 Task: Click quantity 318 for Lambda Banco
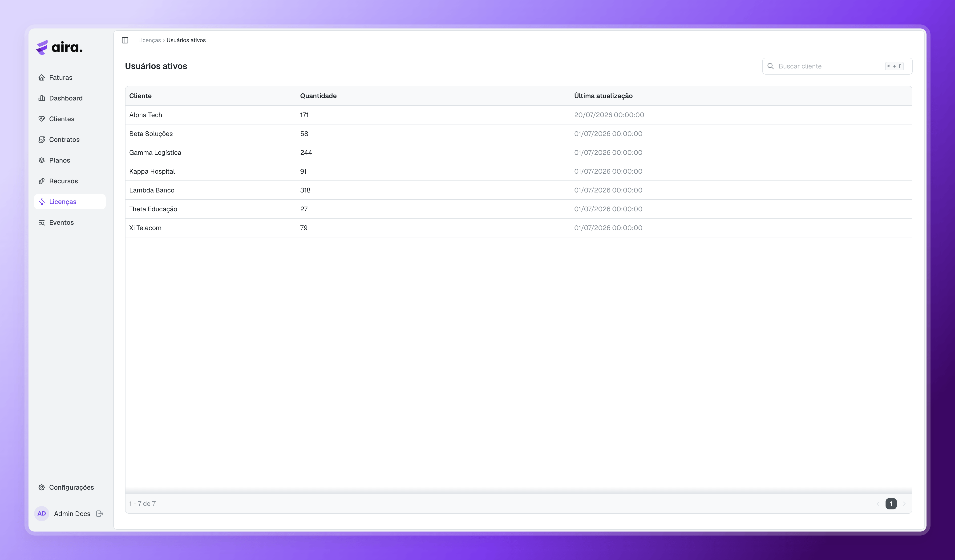(x=305, y=190)
